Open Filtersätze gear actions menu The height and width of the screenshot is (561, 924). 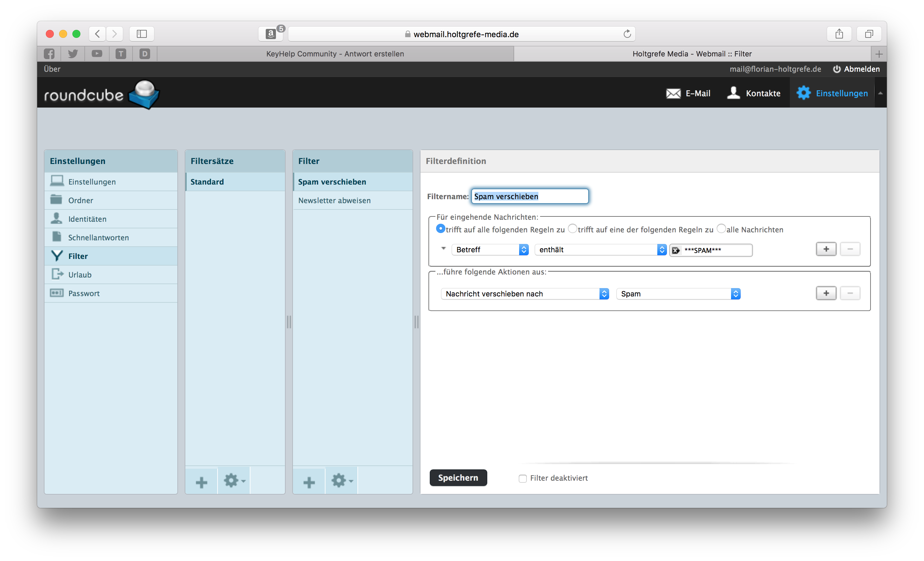pyautogui.click(x=233, y=481)
